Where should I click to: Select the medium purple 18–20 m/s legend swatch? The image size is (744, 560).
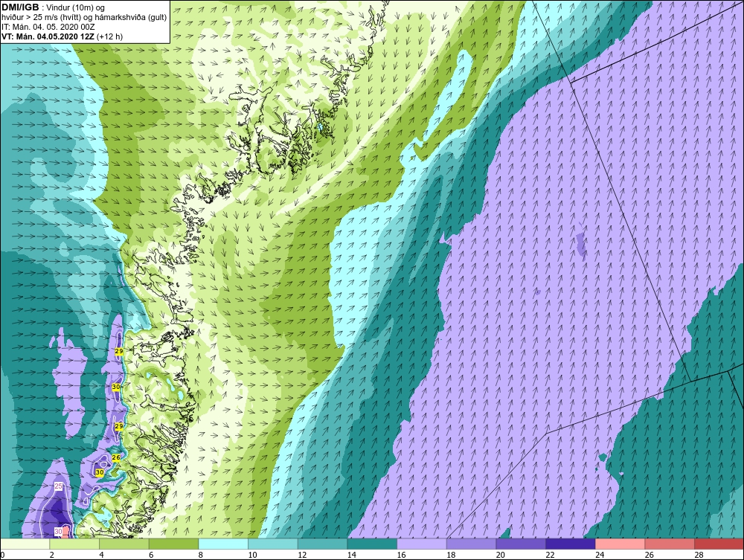click(471, 544)
